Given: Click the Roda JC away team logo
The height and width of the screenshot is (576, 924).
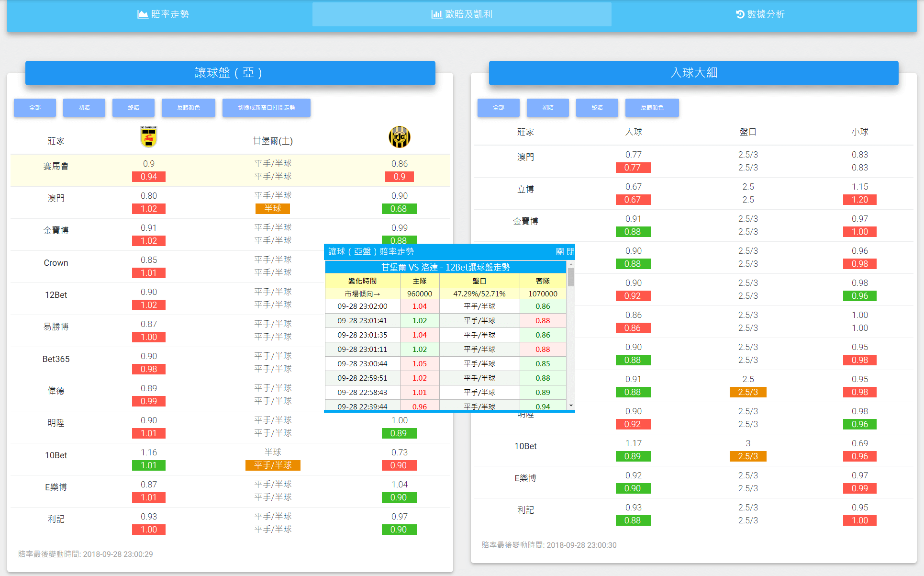Looking at the screenshot, I should pos(399,137).
